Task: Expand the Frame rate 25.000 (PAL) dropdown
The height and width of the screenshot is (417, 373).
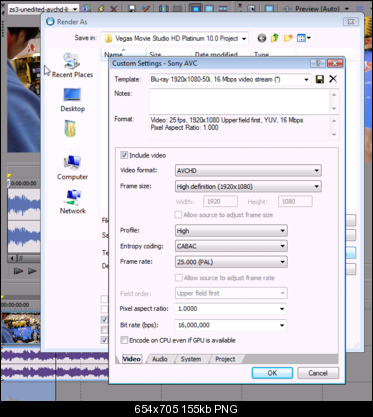Action: tap(231, 262)
